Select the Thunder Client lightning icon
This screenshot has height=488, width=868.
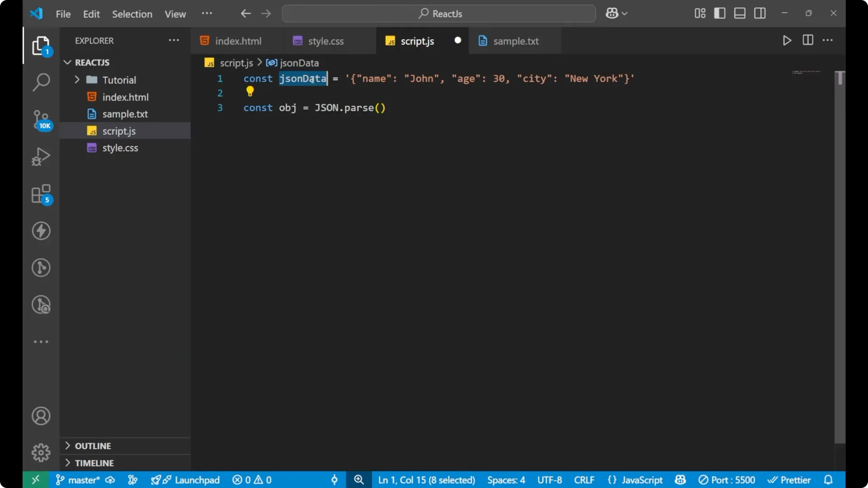point(41,231)
